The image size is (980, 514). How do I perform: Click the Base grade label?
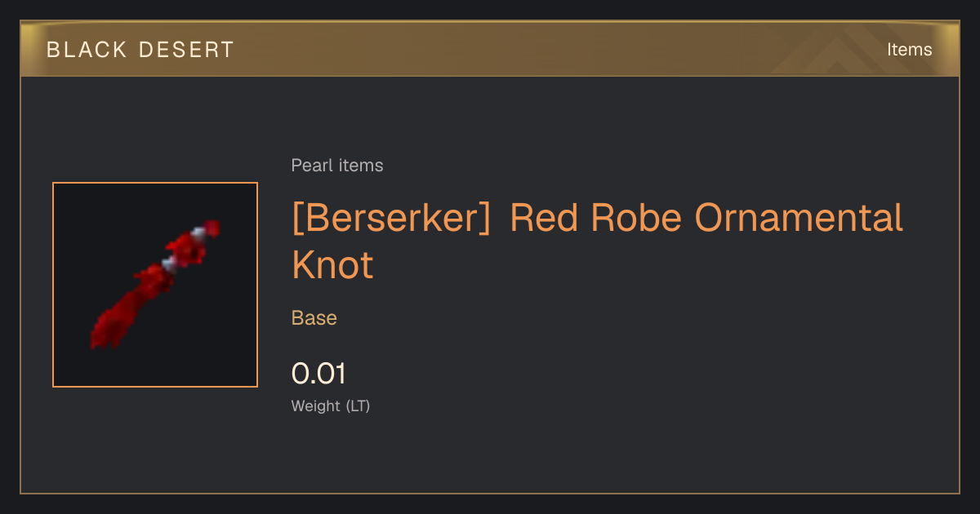(314, 318)
